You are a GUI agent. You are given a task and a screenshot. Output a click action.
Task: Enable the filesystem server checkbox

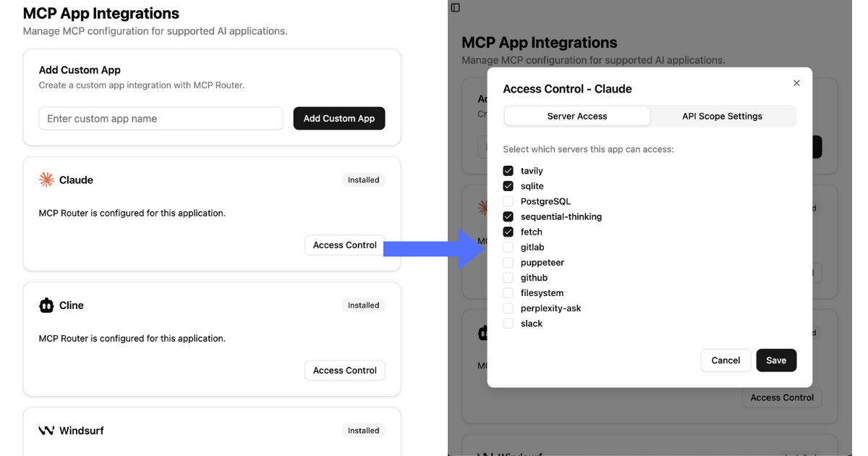click(508, 292)
